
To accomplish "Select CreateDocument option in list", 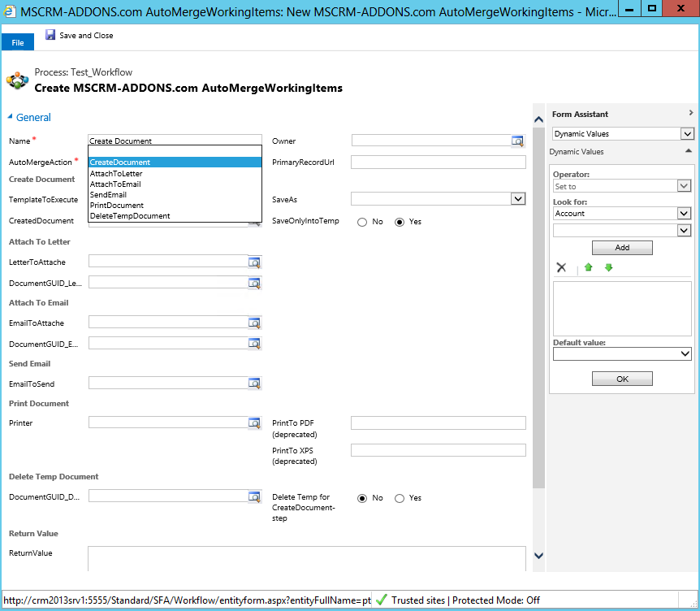I will (175, 162).
